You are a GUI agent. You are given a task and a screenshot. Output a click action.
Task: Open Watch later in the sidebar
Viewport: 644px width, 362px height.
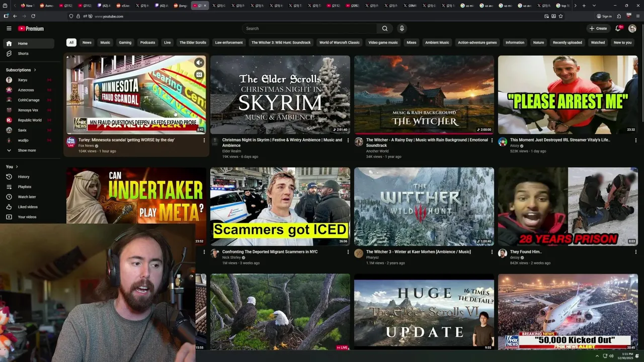point(29,197)
